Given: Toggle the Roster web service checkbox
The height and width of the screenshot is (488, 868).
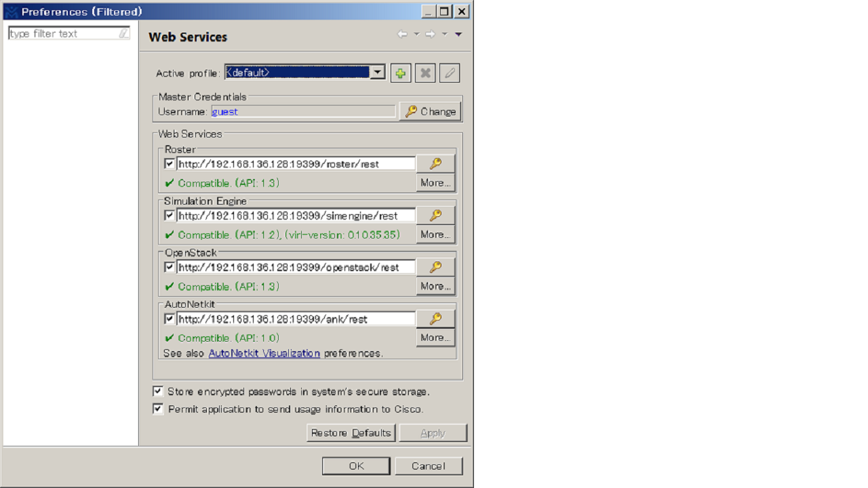Looking at the screenshot, I should 170,163.
